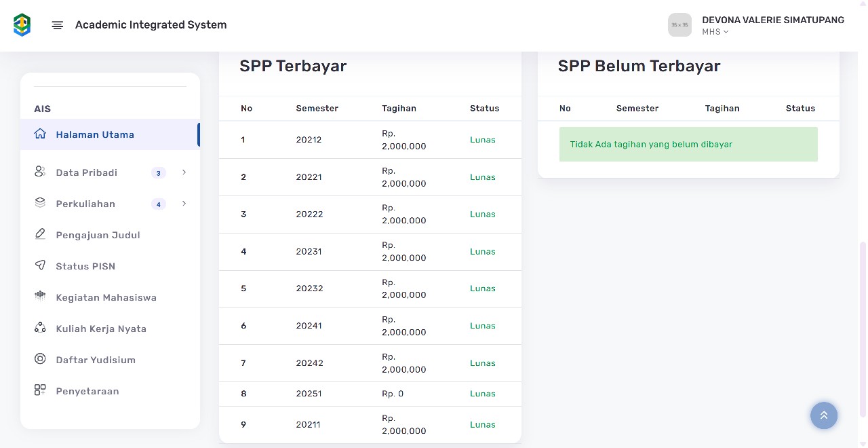Click the home icon beside Halaman Utama
Image resolution: width=868 pixels, height=448 pixels.
(x=40, y=134)
